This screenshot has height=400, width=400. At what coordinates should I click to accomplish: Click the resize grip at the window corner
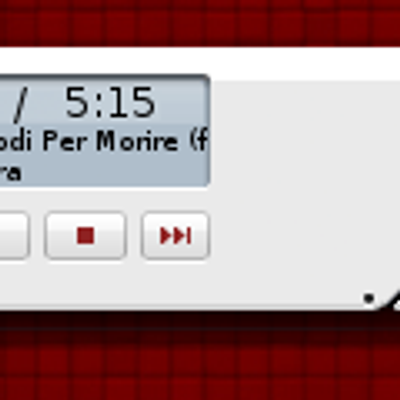(391, 301)
